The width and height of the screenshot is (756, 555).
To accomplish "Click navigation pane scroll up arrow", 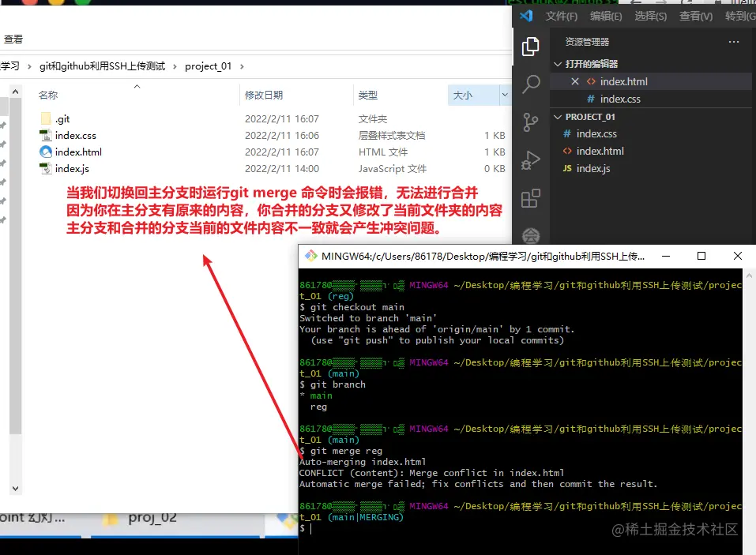I will [16, 92].
